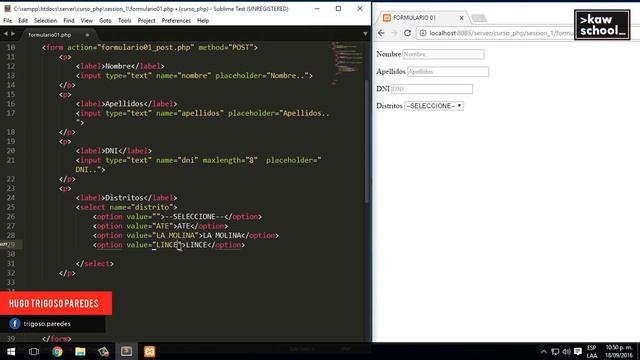Screen dimensions: 640x360
Task: Open the volume control in system tray
Action: tap(567, 351)
